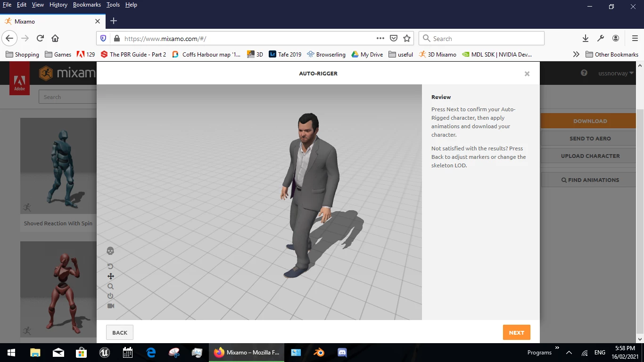
Task: Open the Tools menu
Action: pos(113,5)
